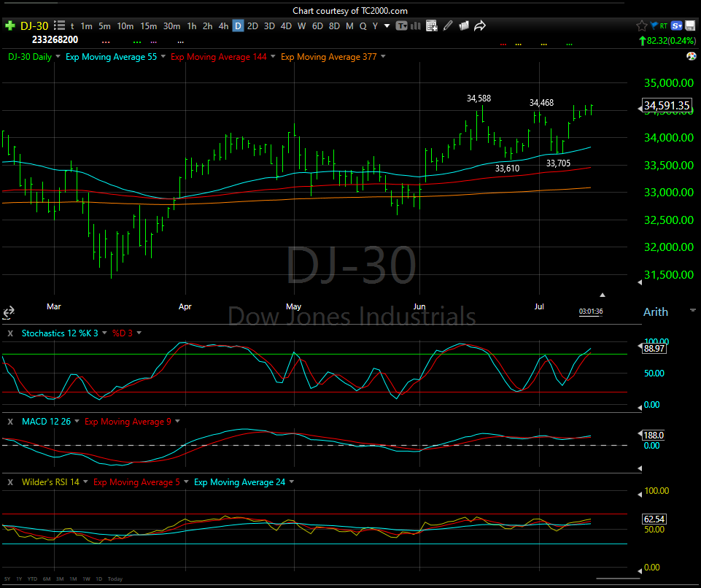701x588 pixels.
Task: Click the small arrow beside Arith
Action: coord(693,310)
